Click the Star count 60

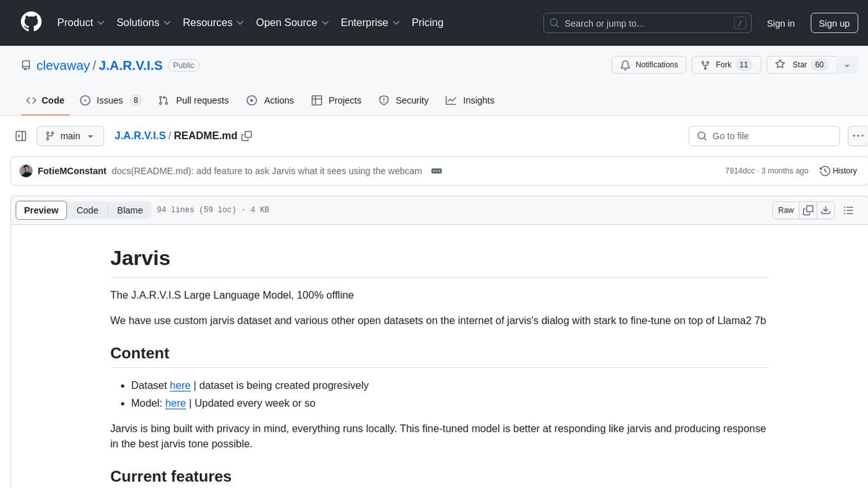pyautogui.click(x=819, y=65)
